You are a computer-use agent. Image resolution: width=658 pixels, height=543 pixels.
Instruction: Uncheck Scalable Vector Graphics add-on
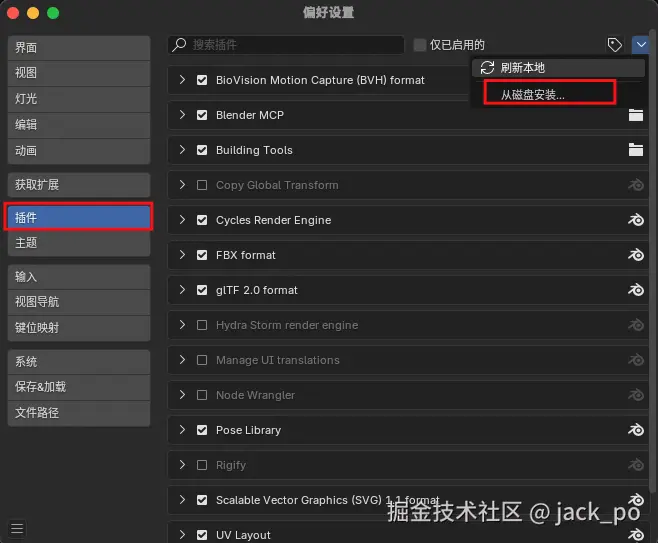click(202, 500)
